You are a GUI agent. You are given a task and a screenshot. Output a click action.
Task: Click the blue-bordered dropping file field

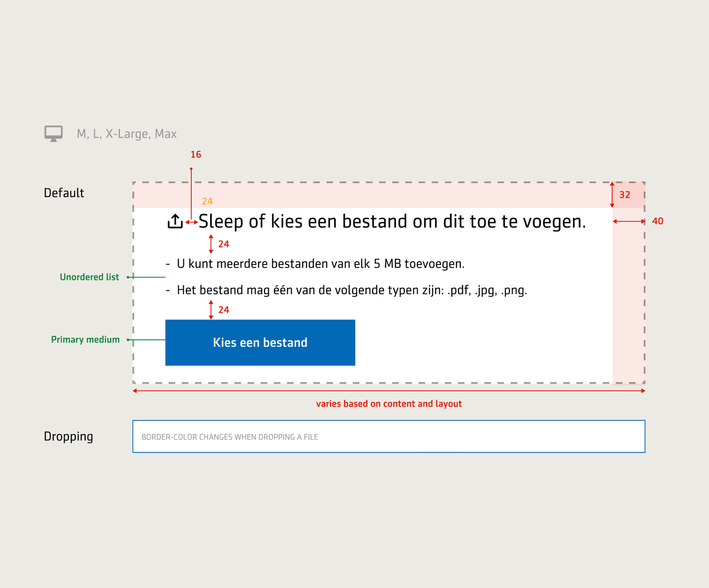coord(388,436)
